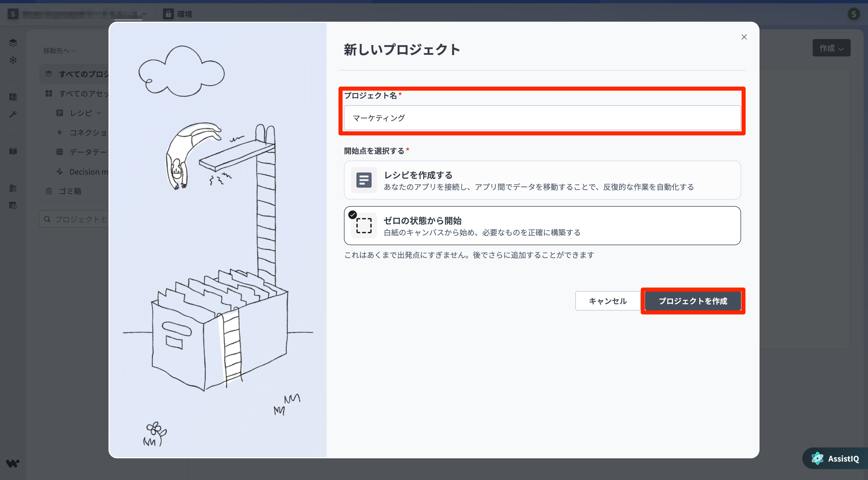The width and height of the screenshot is (868, 480).
Task: Open the dashboard tiles icon in left rail
Action: click(13, 97)
